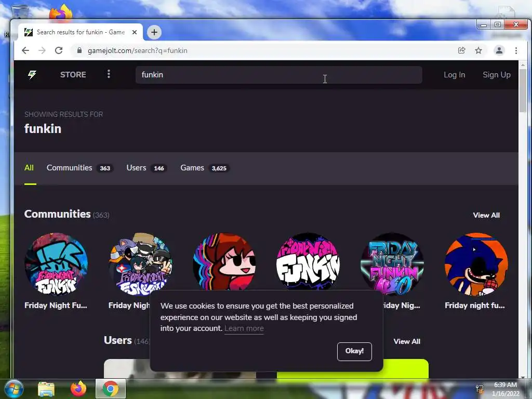Open File Explorer from the taskbar
The height and width of the screenshot is (399, 532).
[46, 389]
